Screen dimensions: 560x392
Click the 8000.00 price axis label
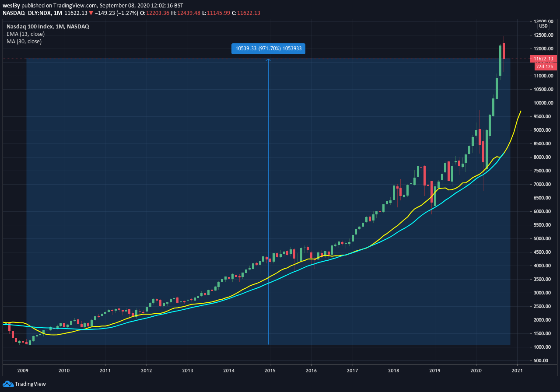coord(542,157)
